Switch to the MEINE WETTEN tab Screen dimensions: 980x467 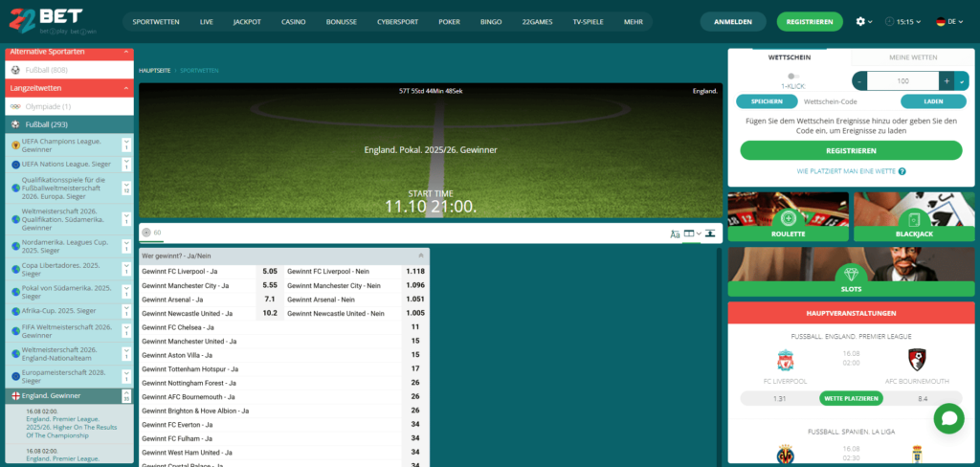click(x=913, y=56)
